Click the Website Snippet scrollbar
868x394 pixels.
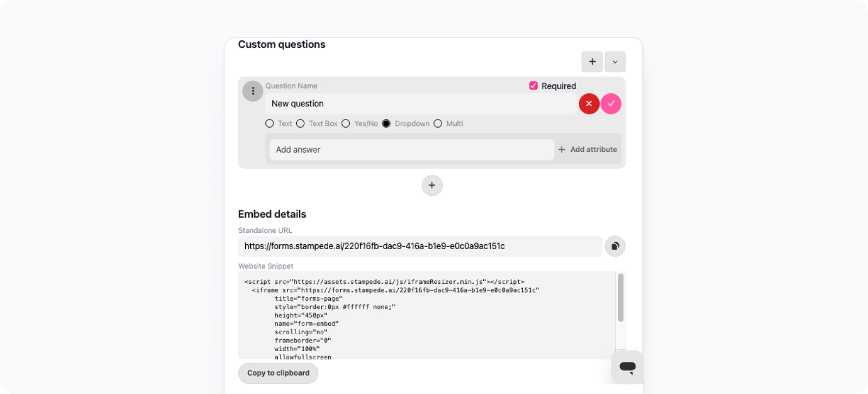coord(621,297)
